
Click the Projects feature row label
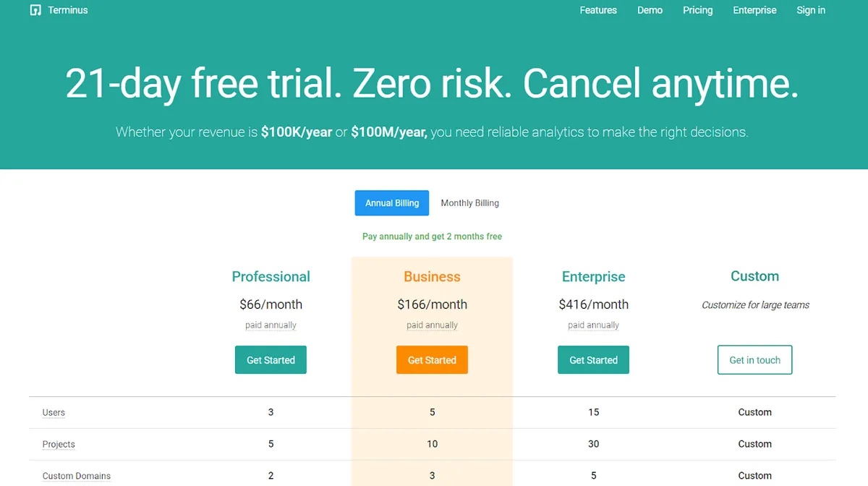pyautogui.click(x=58, y=444)
